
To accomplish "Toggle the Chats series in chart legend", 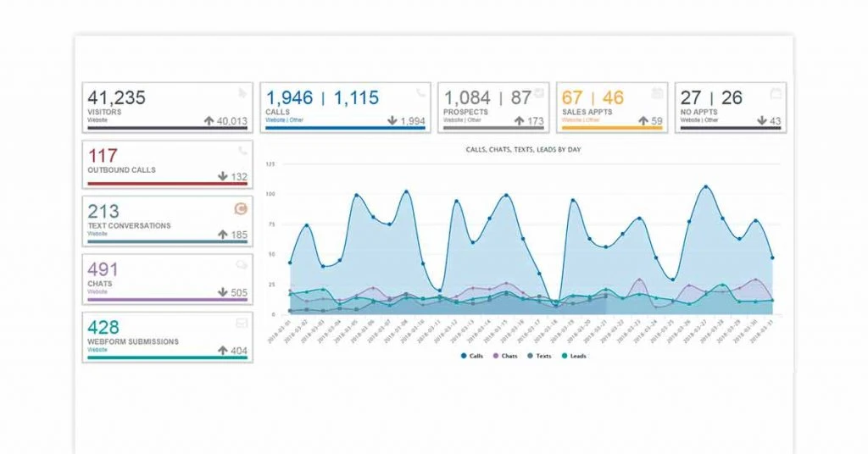I will coord(505,356).
